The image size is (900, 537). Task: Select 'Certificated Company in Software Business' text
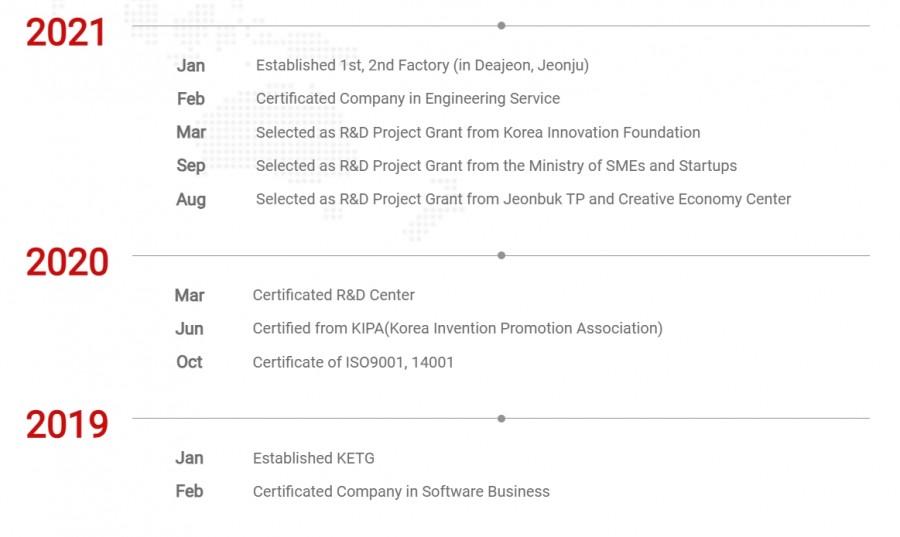[401, 491]
